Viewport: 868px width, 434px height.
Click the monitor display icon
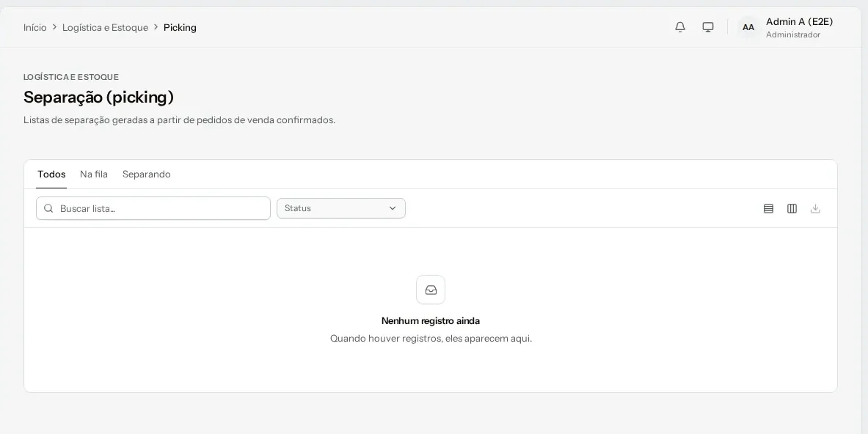(707, 27)
